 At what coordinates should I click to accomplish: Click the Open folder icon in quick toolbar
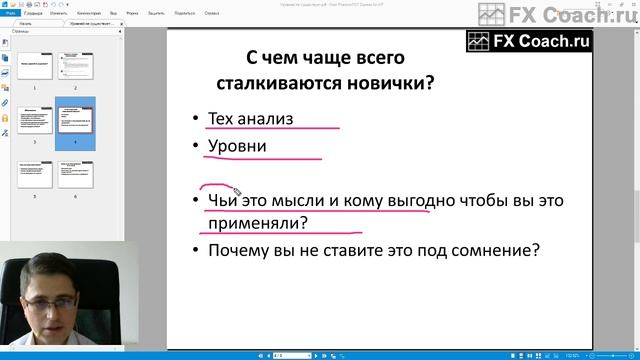[13, 4]
